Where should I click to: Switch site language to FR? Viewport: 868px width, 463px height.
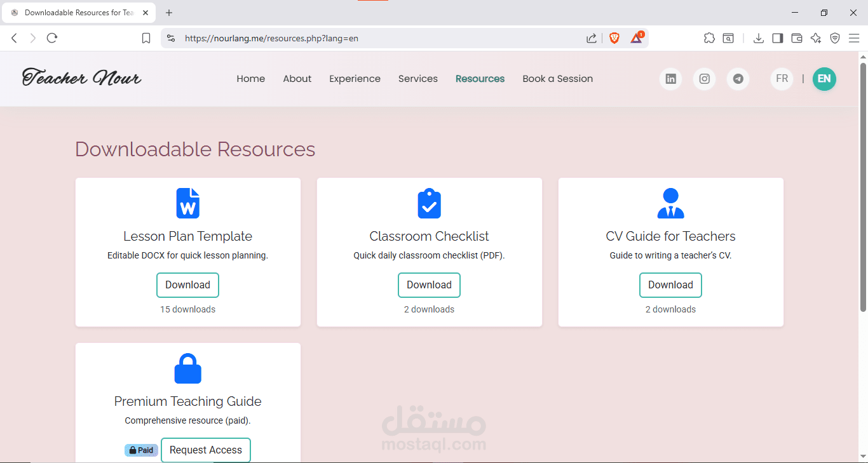click(782, 79)
